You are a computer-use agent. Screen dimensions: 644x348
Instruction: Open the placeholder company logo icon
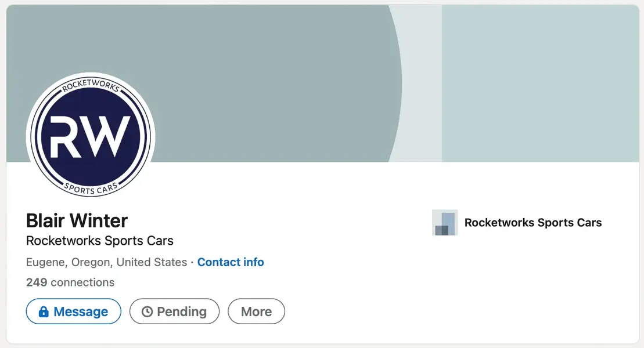[x=445, y=222]
